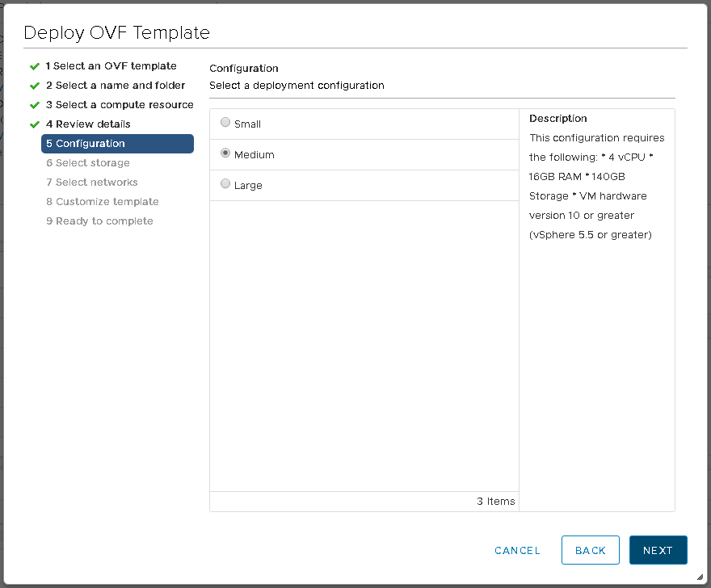Image resolution: width=711 pixels, height=588 pixels.
Task: Click the dialog resize grip in the corner
Action: click(699, 577)
